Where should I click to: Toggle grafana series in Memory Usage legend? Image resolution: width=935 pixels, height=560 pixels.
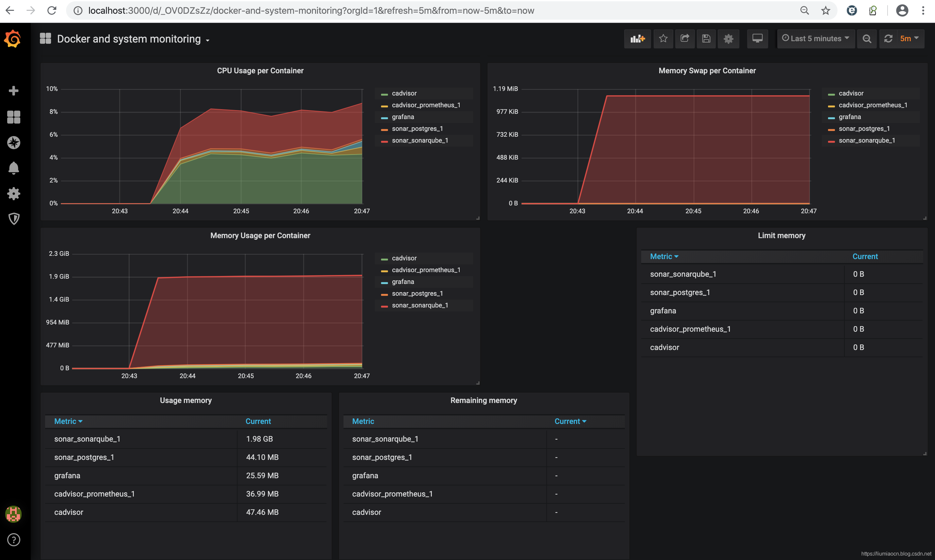[403, 282]
